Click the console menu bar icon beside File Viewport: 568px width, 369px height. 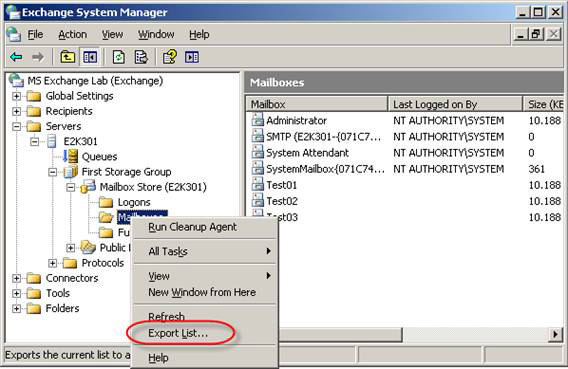tap(13, 34)
